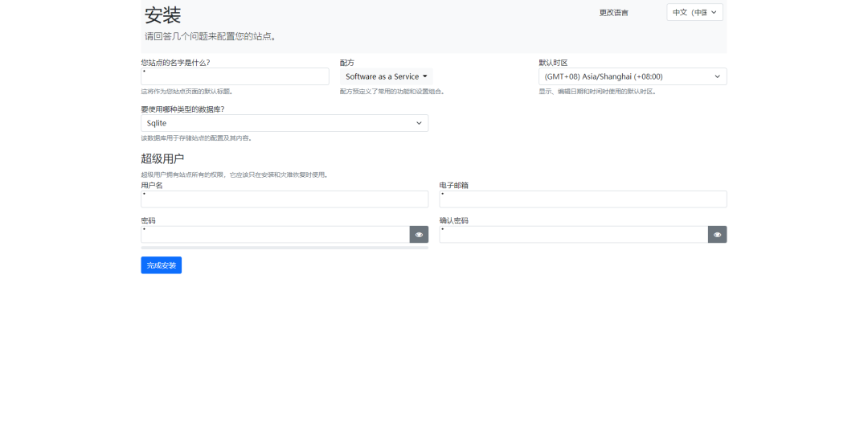Click the 用户名 input field
This screenshot has height=443, width=868.
click(285, 199)
